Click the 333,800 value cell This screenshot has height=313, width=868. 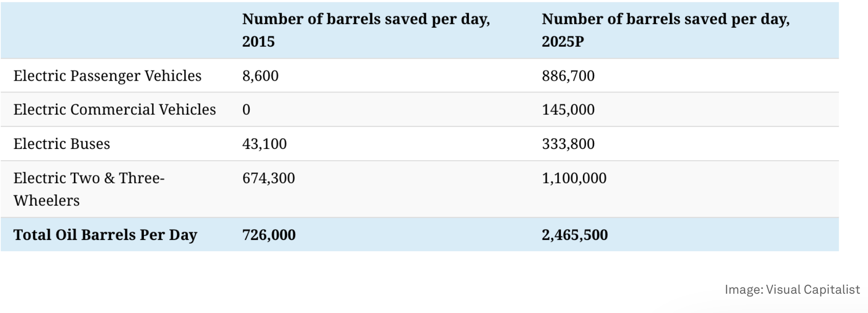coord(568,144)
